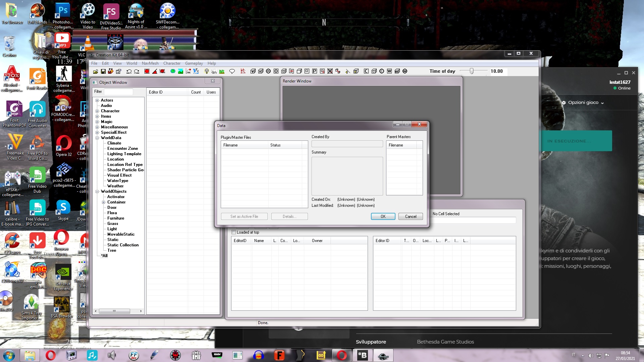644x362 pixels.
Task: Toggle the red Snap to Grid icon
Action: click(x=147, y=71)
